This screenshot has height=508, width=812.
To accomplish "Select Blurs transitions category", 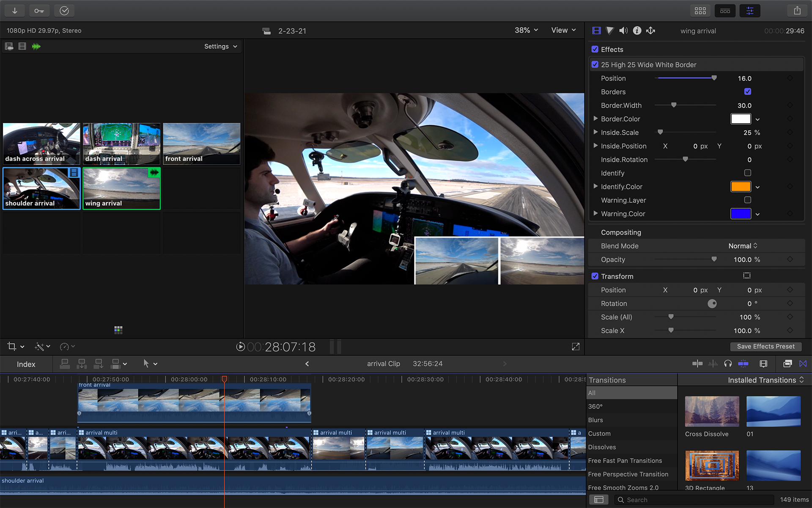I will click(x=632, y=420).
